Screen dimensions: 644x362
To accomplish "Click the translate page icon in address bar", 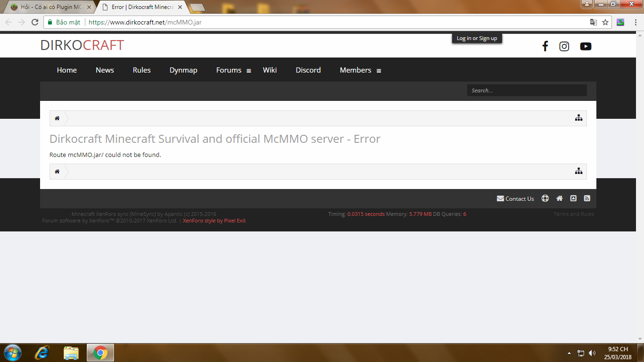I will pyautogui.click(x=594, y=22).
